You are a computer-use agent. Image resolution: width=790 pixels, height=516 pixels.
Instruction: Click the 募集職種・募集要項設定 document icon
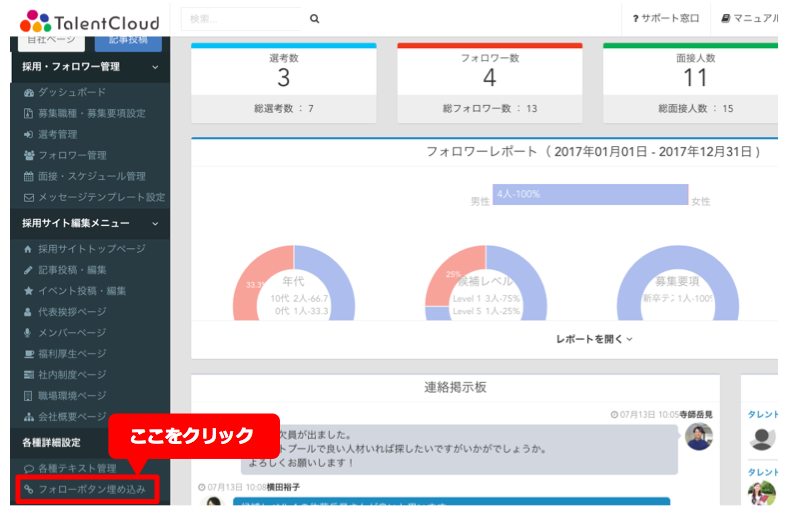tap(29, 113)
